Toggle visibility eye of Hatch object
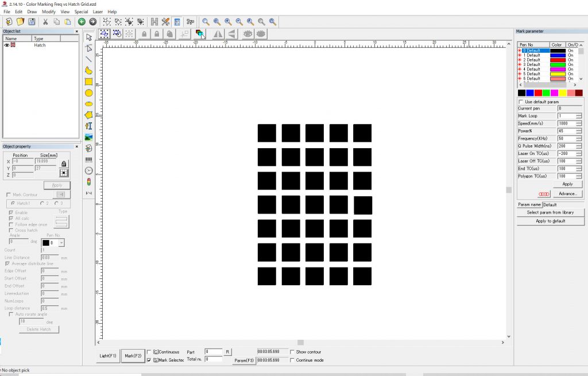 tap(6, 45)
